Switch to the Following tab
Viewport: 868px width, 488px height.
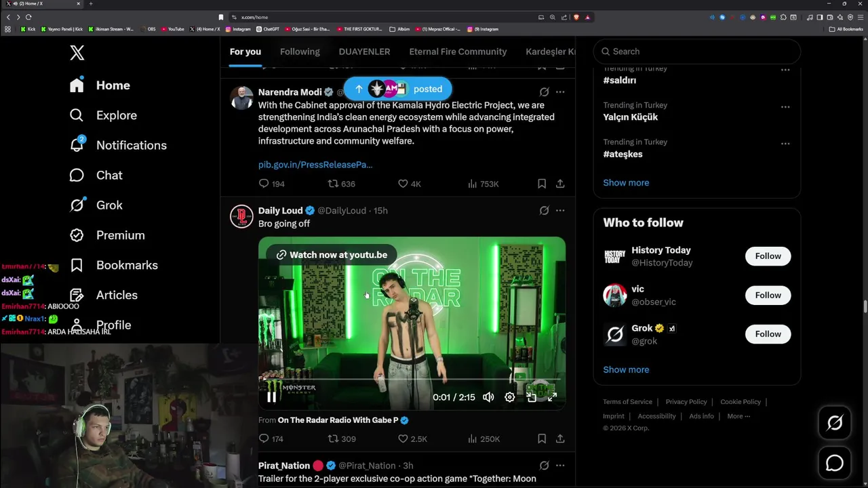[300, 52]
